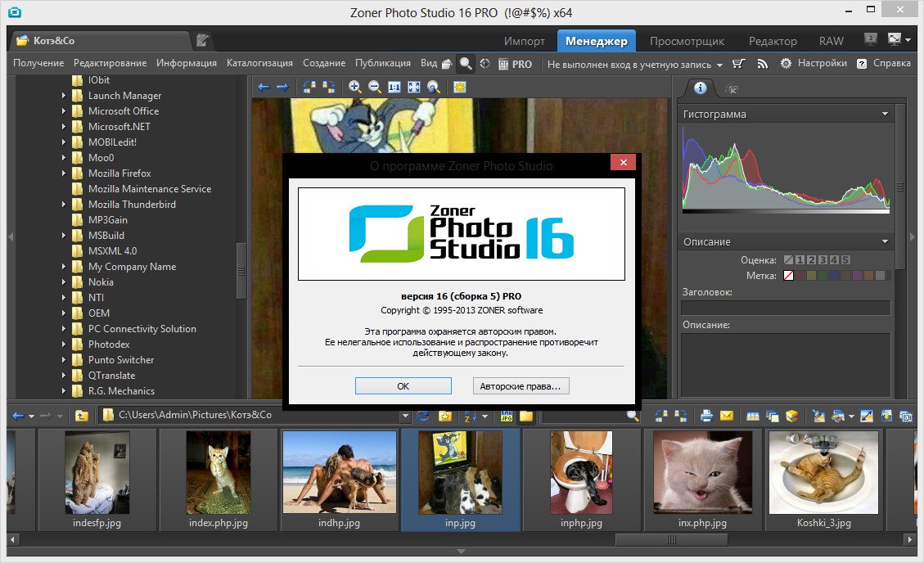Pick the purple label swatch
Screen dimensions: 924x563
click(857, 276)
